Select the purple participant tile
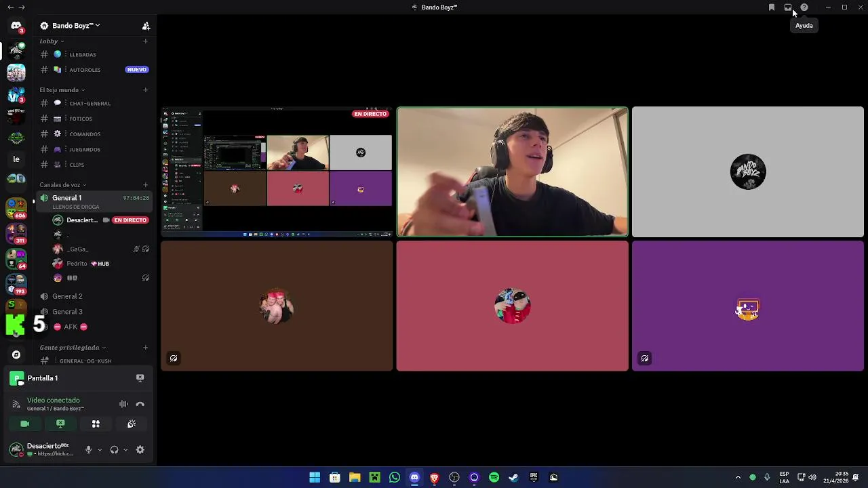The image size is (868, 488). pos(748,306)
